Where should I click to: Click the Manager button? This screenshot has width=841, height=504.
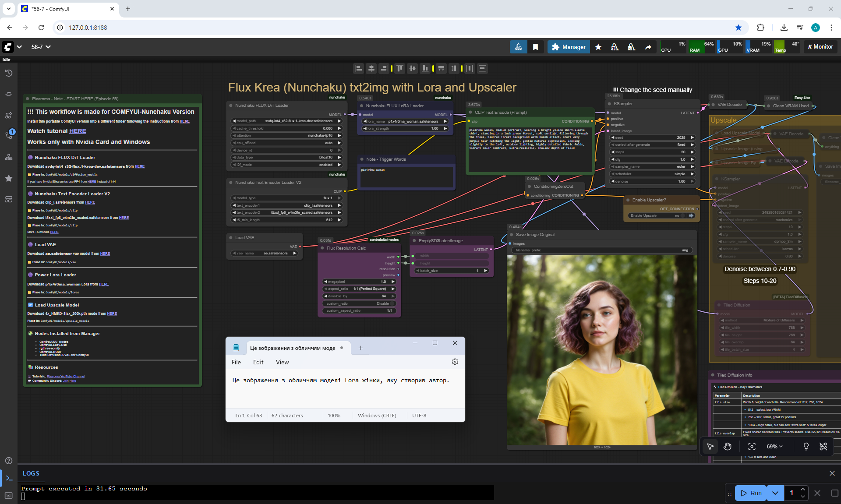click(568, 47)
